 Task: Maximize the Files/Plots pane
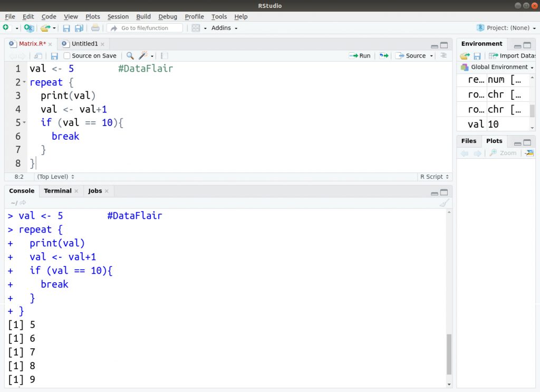tap(527, 142)
